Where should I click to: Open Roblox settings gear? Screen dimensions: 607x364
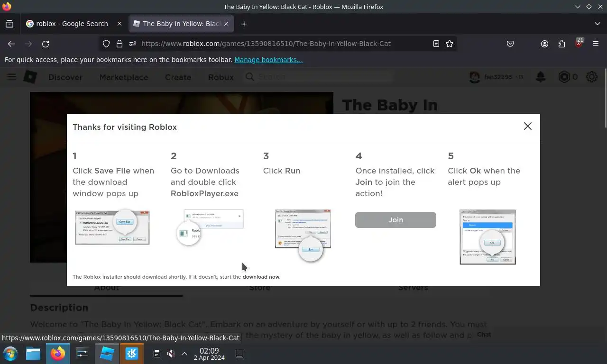pos(592,77)
